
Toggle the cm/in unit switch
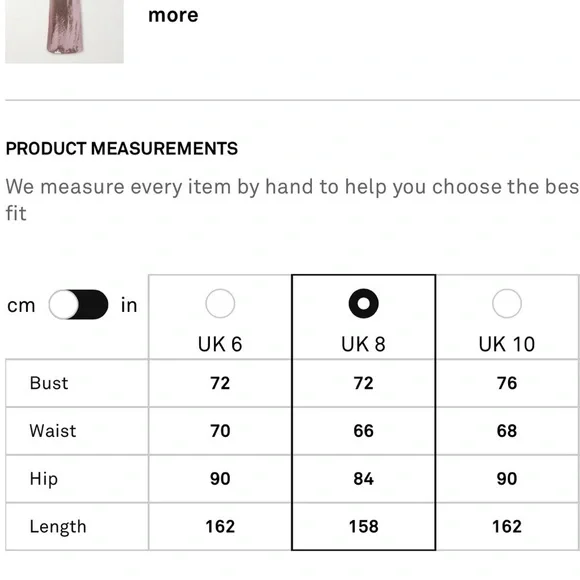(x=78, y=304)
